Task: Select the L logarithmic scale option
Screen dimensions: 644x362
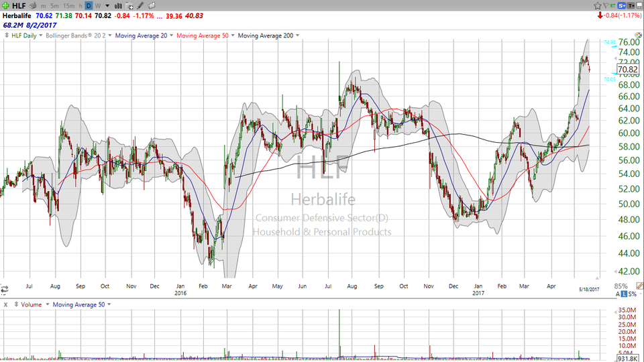Action: click(x=624, y=294)
